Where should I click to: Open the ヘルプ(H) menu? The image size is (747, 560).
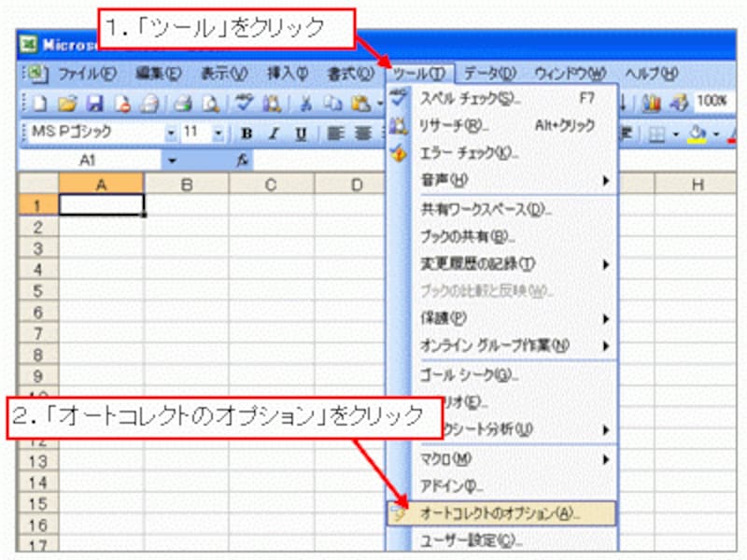point(651,74)
